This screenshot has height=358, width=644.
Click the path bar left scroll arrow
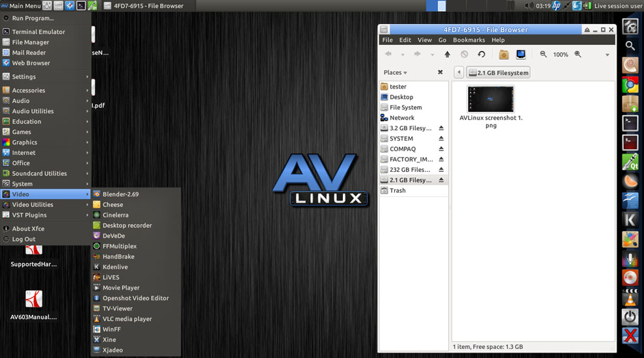point(459,73)
